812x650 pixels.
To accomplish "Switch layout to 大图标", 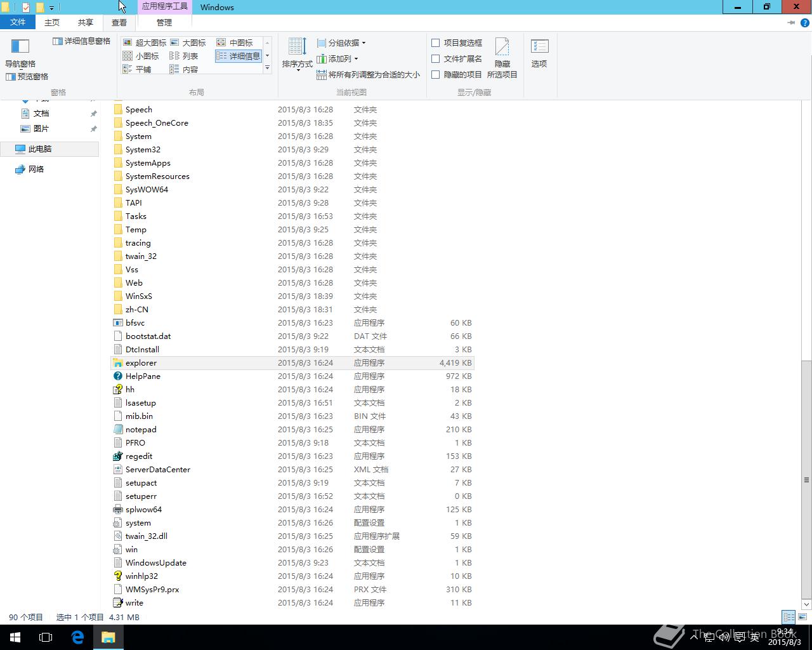I will tap(188, 43).
